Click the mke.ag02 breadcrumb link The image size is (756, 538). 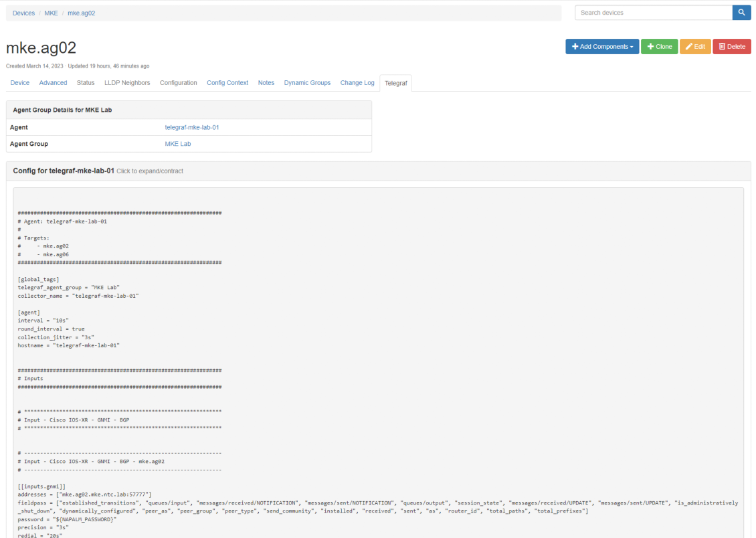(81, 13)
